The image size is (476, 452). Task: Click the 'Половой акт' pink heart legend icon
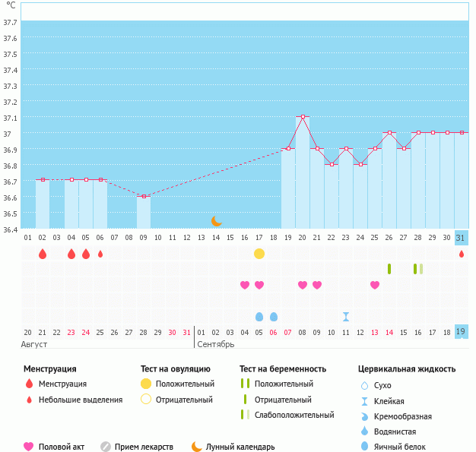(x=29, y=447)
